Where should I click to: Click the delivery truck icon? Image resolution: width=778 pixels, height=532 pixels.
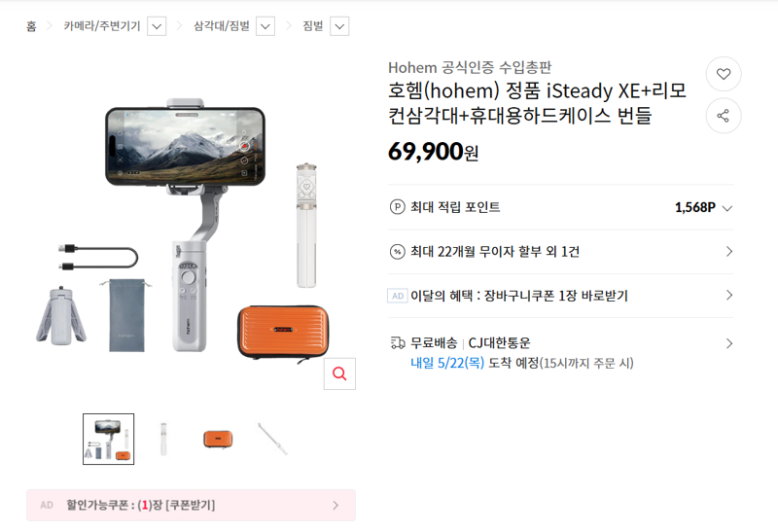point(398,343)
